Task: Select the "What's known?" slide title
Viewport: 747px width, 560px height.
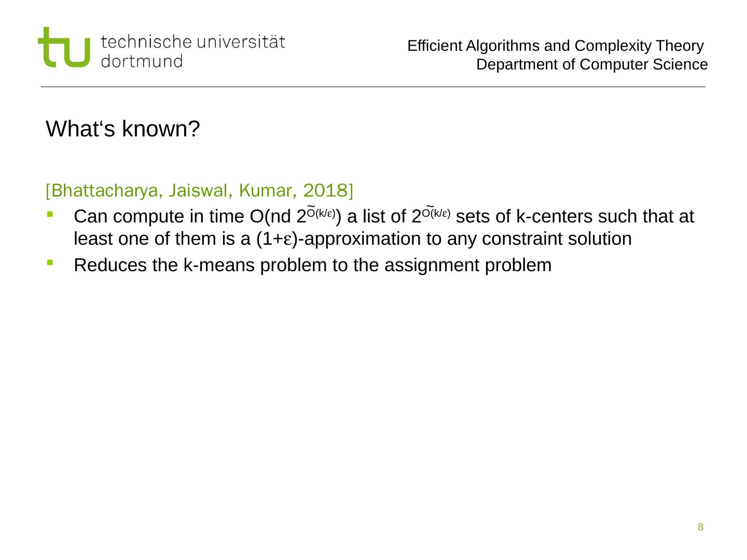Action: coord(123,129)
